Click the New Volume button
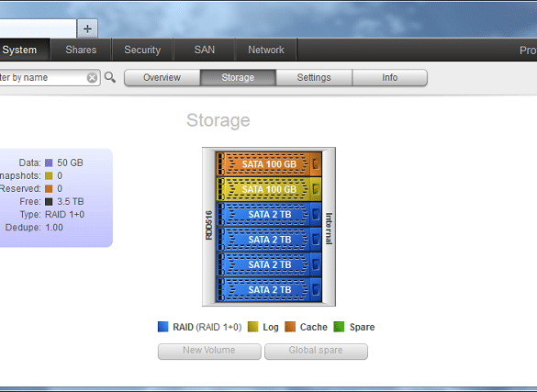This screenshot has width=537, height=392. click(x=209, y=351)
